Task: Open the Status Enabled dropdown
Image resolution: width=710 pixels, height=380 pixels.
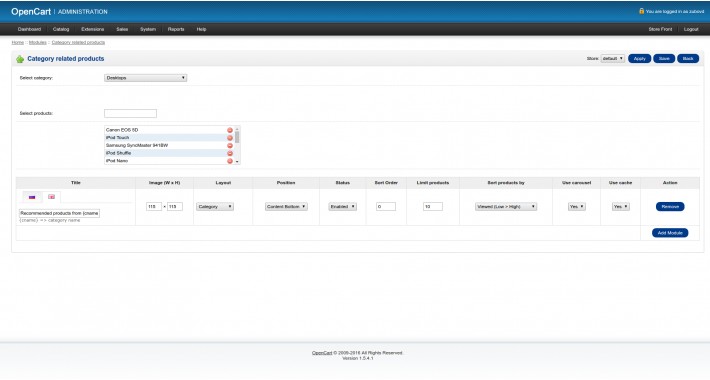Action: [343, 207]
